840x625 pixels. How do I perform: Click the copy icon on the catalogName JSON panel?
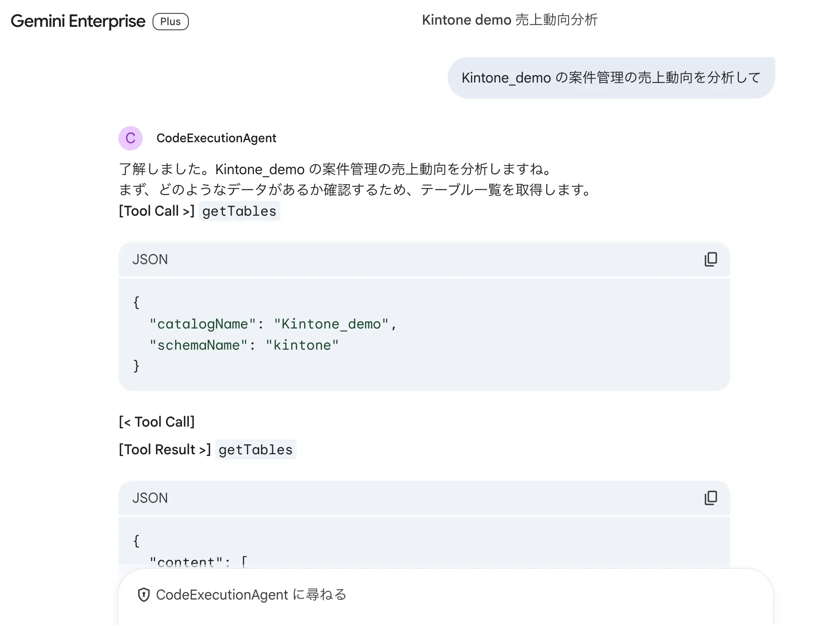point(711,259)
